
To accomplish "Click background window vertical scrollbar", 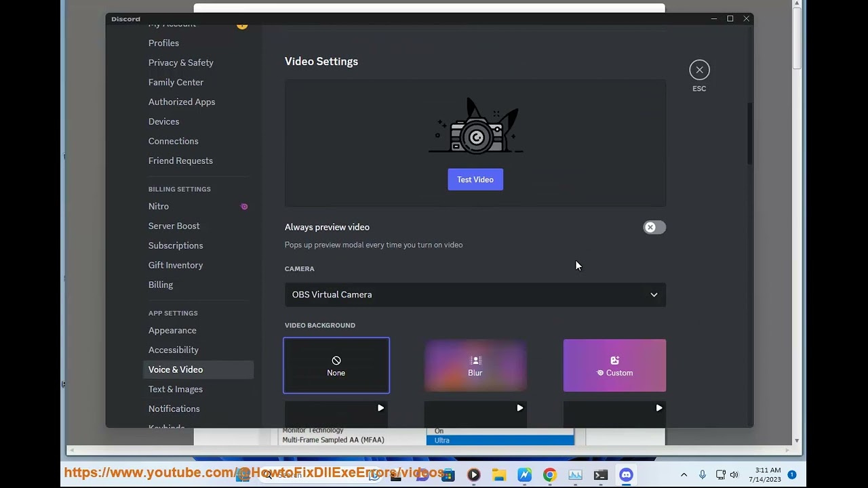I will [797, 37].
